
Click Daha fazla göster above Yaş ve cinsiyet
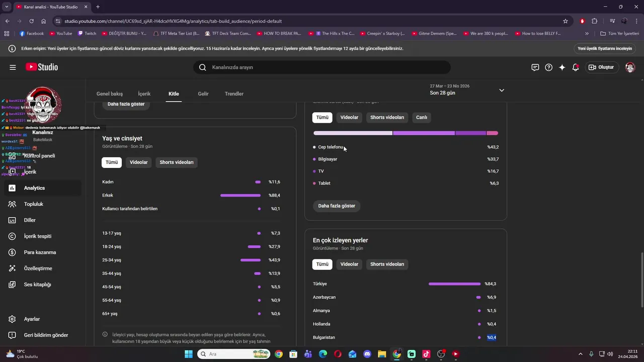[x=126, y=104]
